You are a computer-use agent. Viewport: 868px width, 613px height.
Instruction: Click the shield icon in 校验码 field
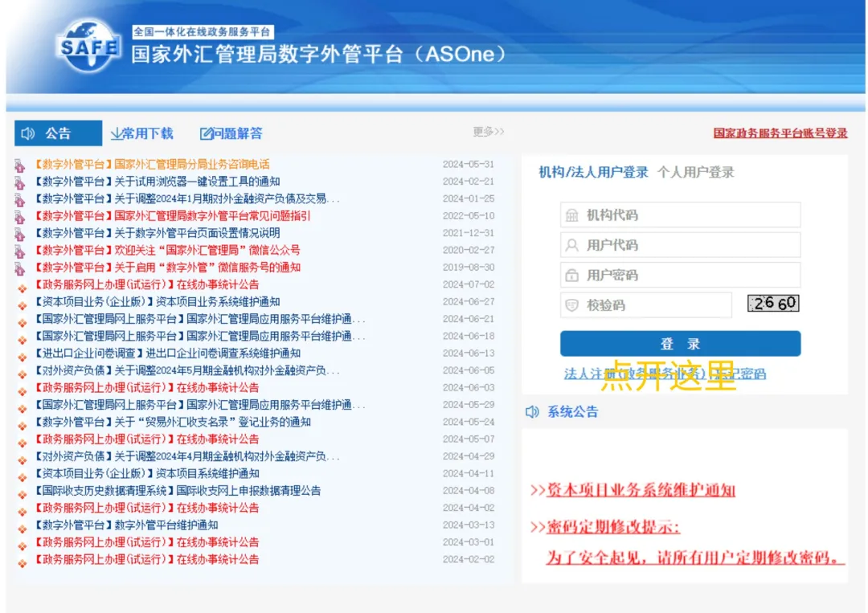point(572,305)
